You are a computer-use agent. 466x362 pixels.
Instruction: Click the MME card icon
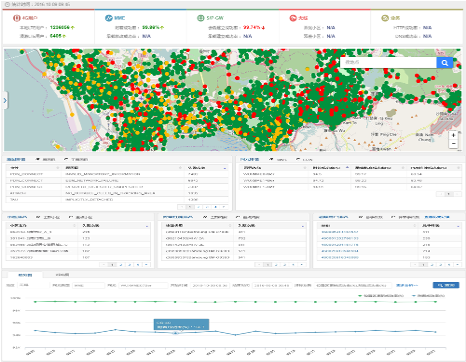click(109, 18)
